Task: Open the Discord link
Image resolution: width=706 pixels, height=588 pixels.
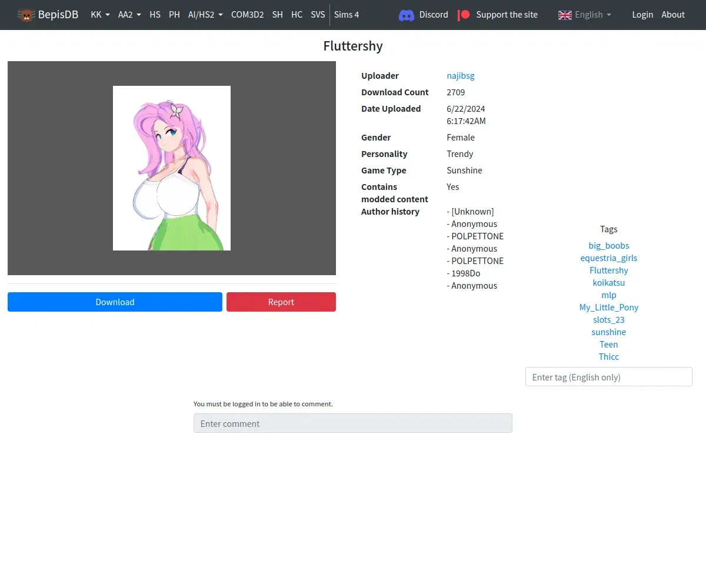Action: coord(424,15)
